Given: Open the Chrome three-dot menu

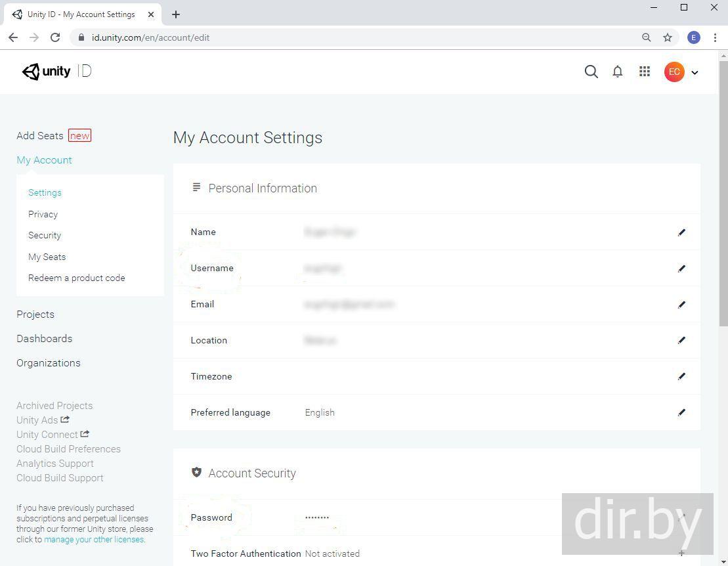Looking at the screenshot, I should 715,37.
